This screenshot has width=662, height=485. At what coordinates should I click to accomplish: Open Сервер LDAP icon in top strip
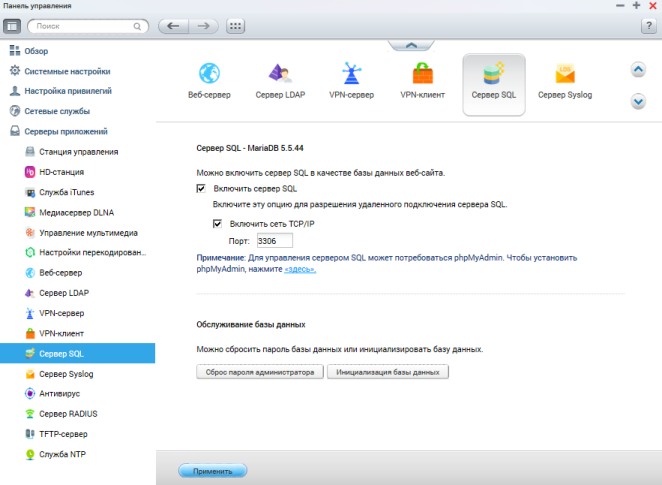(280, 81)
